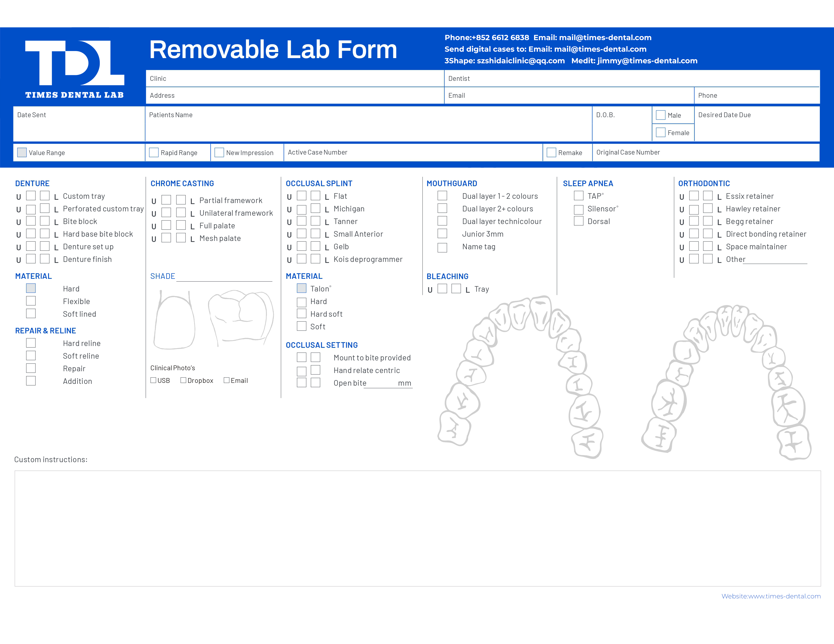Open the www.times-dental.com website link
Screen dimensions: 834x644
(x=771, y=596)
